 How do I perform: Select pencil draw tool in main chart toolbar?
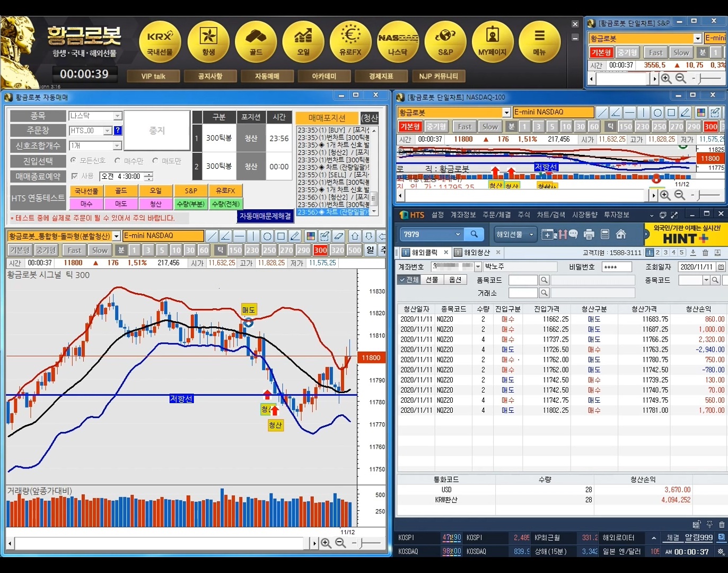(x=295, y=236)
